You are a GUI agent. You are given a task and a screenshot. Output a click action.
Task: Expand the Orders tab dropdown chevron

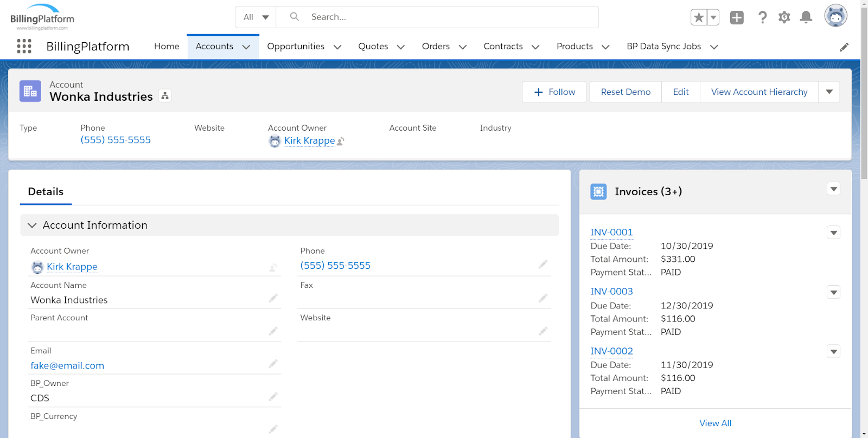(463, 47)
